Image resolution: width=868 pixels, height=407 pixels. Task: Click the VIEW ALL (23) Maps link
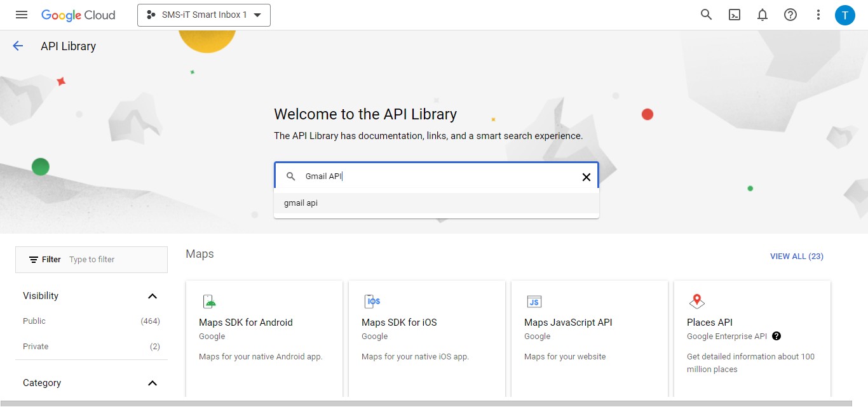click(796, 256)
